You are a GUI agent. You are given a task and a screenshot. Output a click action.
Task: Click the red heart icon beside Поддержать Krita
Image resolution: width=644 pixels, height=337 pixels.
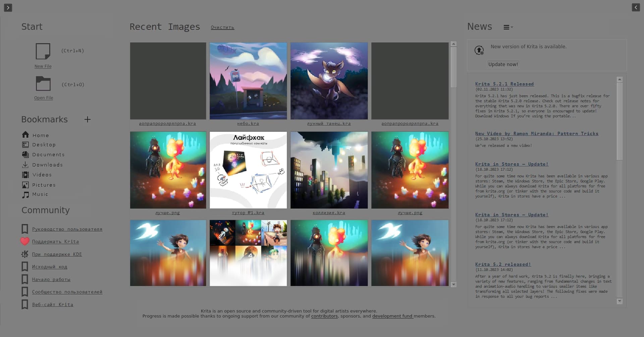click(x=25, y=241)
